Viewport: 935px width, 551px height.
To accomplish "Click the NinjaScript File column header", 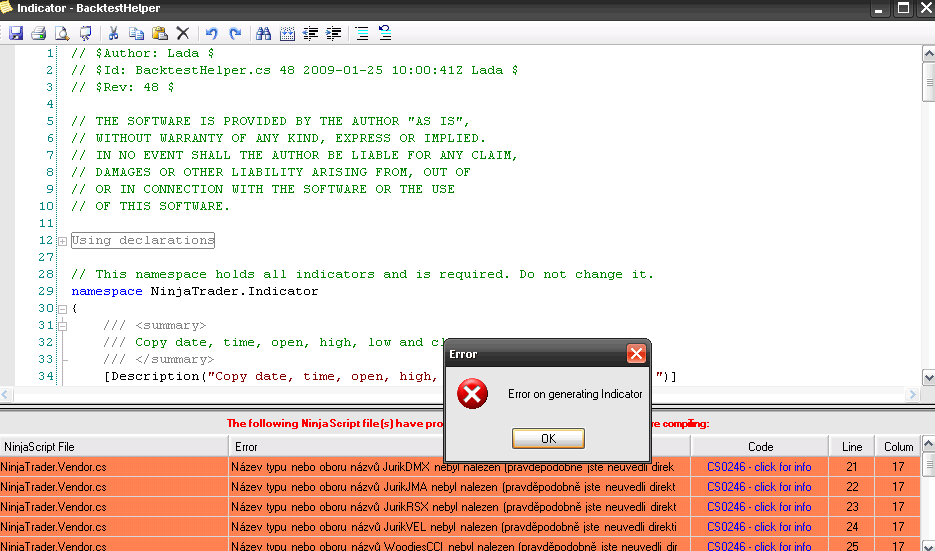I will click(x=114, y=447).
